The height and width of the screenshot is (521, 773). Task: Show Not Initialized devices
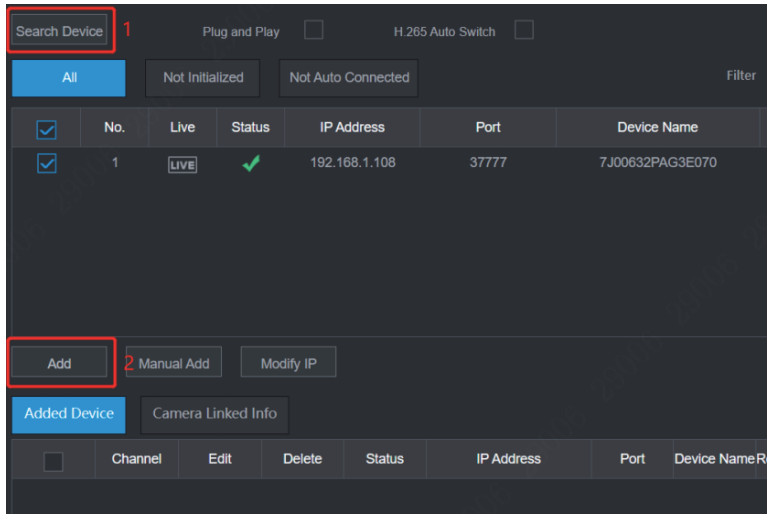(203, 78)
